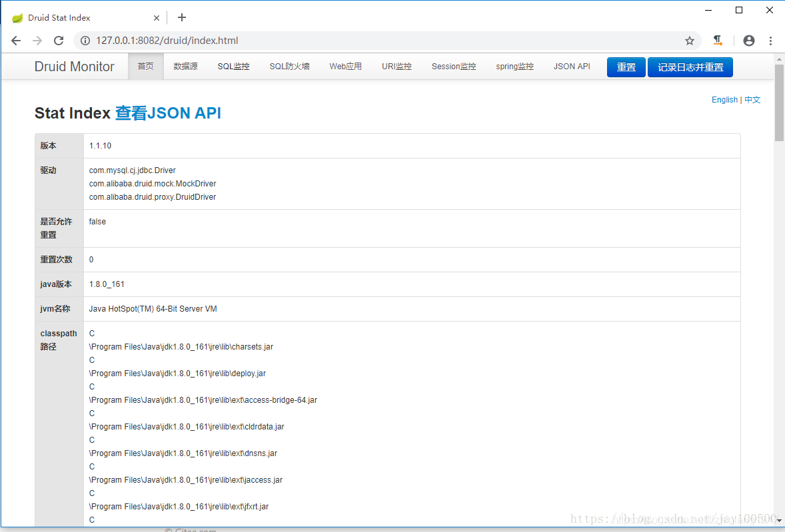Screen dimensions: 785x532
Task: Switch language to 中文
Action: [x=752, y=99]
